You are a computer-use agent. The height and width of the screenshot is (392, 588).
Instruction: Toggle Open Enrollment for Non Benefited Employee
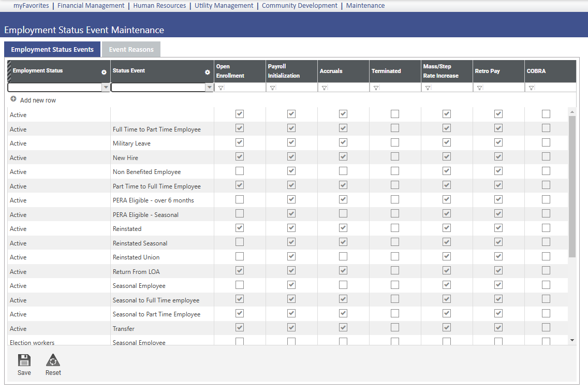coord(240,171)
